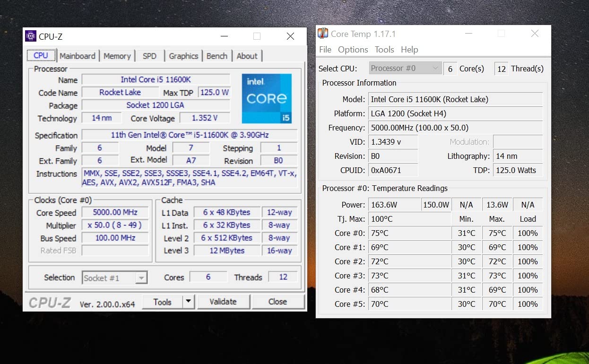
Task: Click the Max TDP value 125.0 W
Action: point(214,92)
